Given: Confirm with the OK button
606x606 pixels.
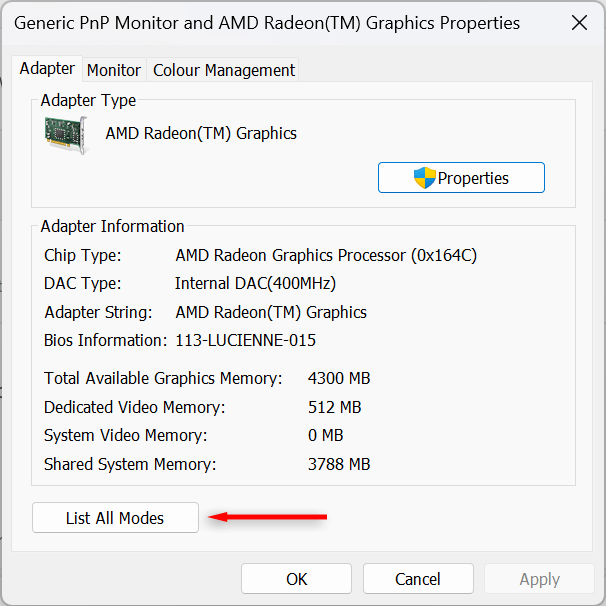Looking at the screenshot, I should [296, 579].
